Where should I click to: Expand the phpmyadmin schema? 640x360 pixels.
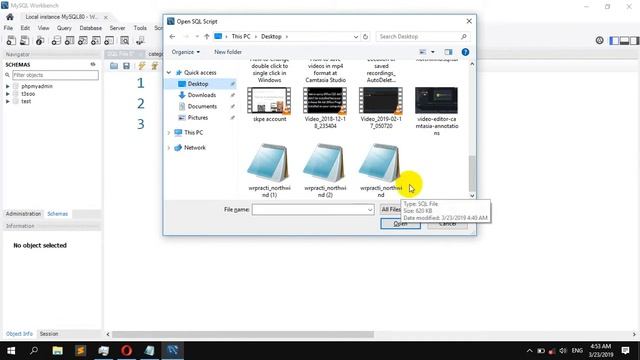8,86
